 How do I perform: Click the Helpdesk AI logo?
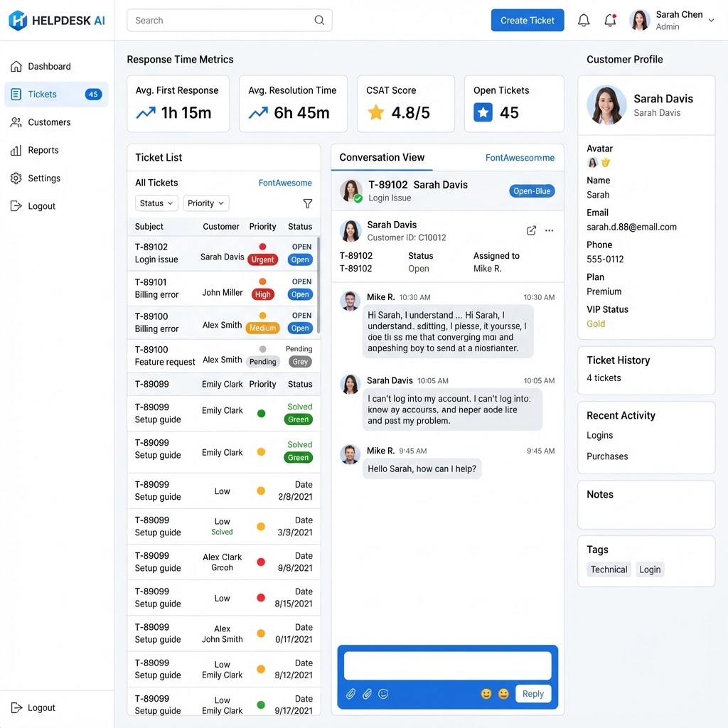(x=57, y=21)
